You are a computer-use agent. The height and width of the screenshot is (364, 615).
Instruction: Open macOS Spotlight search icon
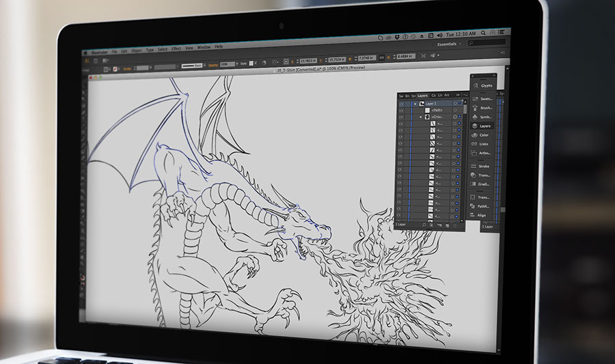click(483, 33)
